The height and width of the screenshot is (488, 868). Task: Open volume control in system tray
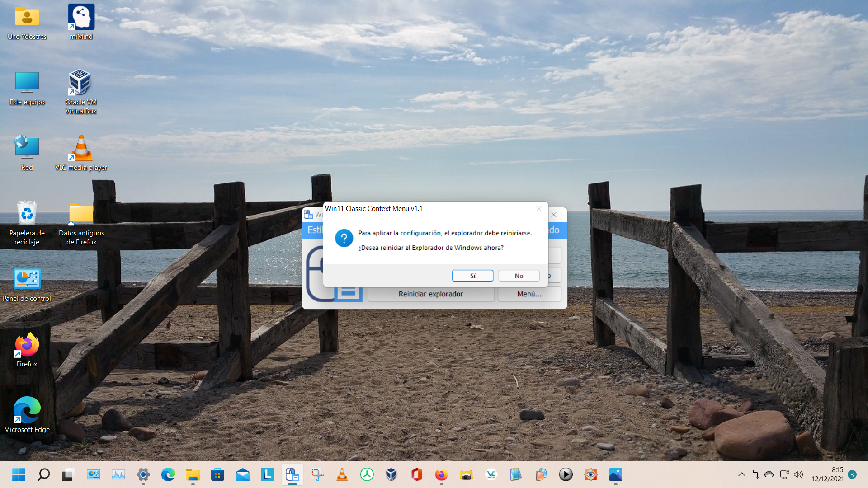point(798,474)
